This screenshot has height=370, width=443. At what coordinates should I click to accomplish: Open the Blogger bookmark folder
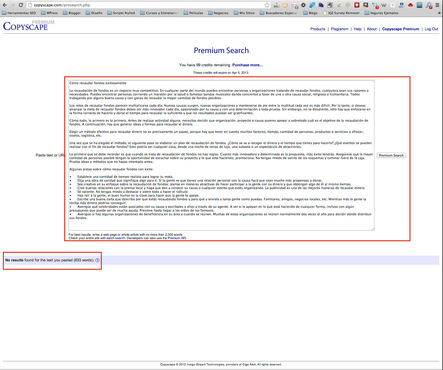pyautogui.click(x=72, y=13)
